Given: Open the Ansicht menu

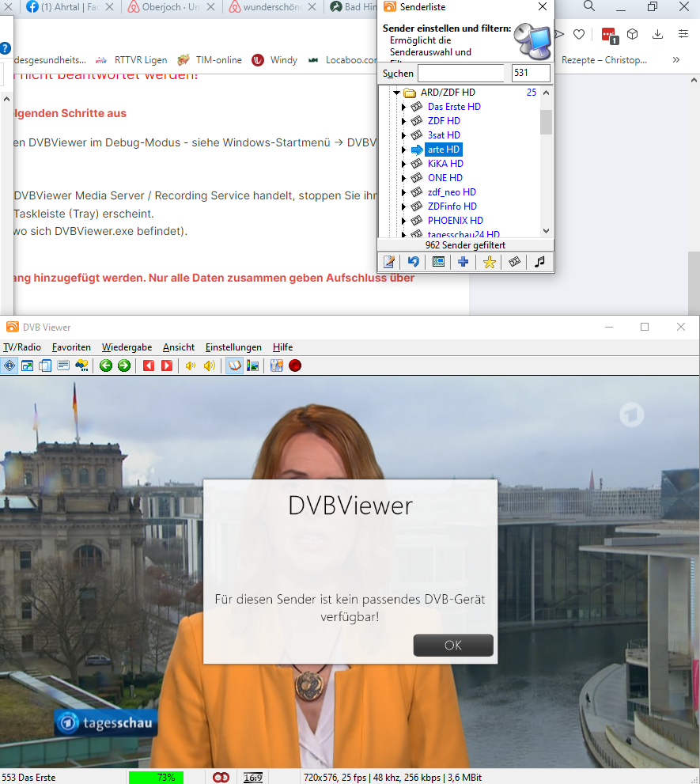Looking at the screenshot, I should coord(179,347).
